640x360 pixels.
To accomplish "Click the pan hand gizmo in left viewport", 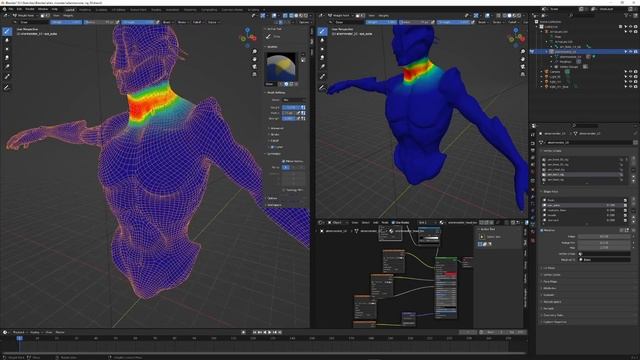I will [x=255, y=59].
